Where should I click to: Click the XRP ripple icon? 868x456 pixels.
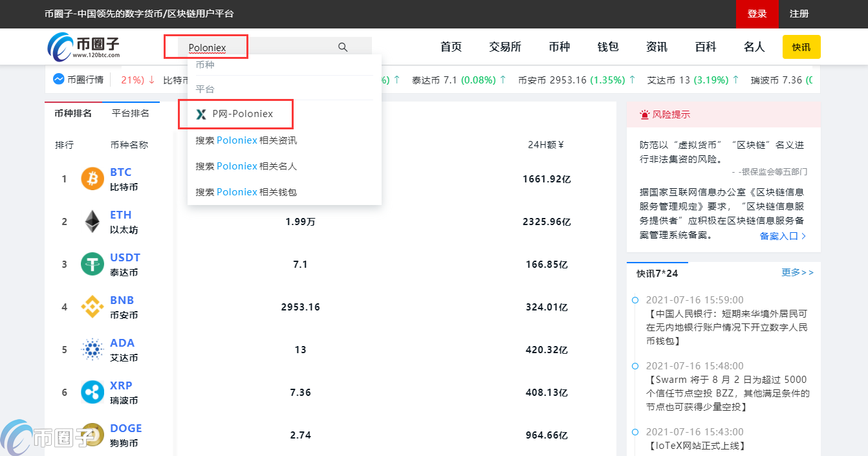(x=92, y=392)
